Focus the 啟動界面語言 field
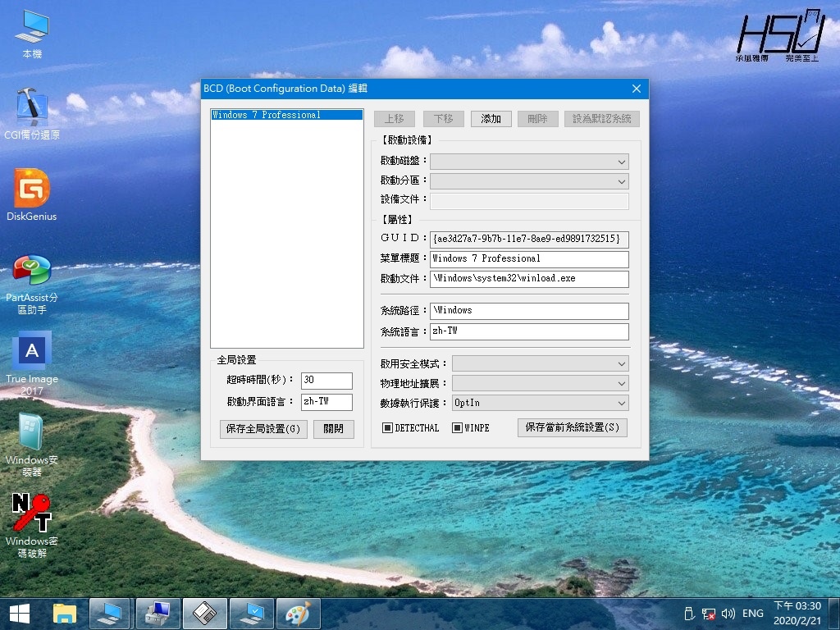Viewport: 840px width, 630px height. click(x=326, y=402)
